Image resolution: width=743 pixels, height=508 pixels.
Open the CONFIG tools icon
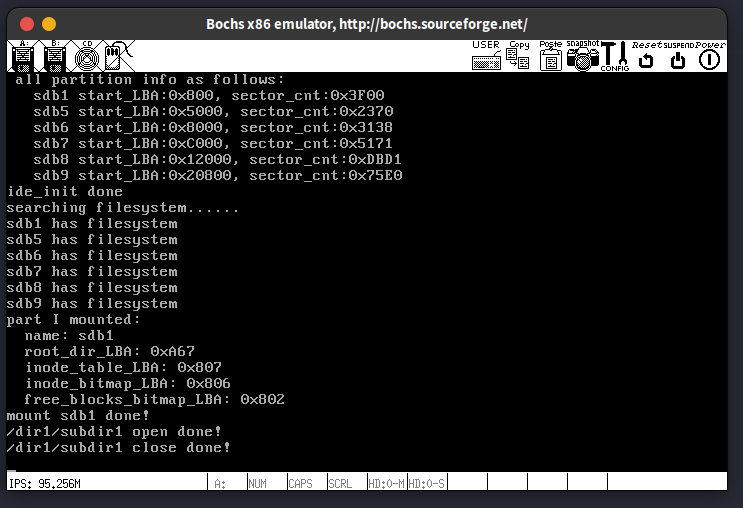point(615,56)
